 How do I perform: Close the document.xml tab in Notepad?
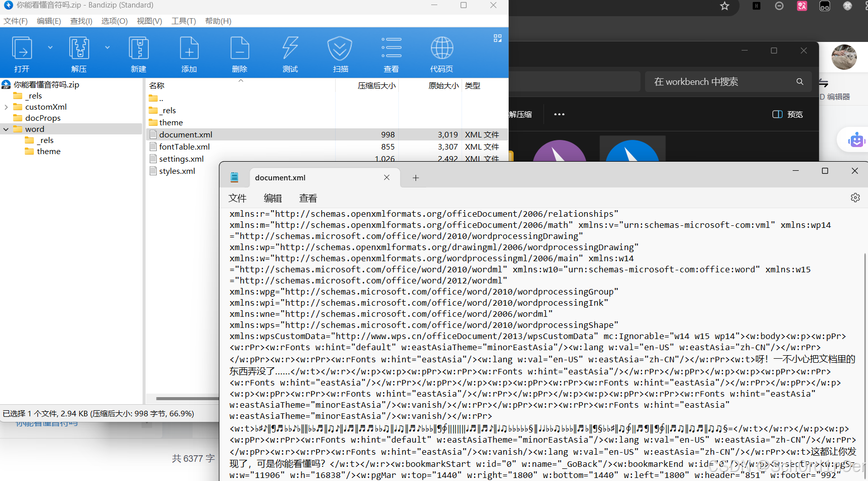[x=387, y=177]
